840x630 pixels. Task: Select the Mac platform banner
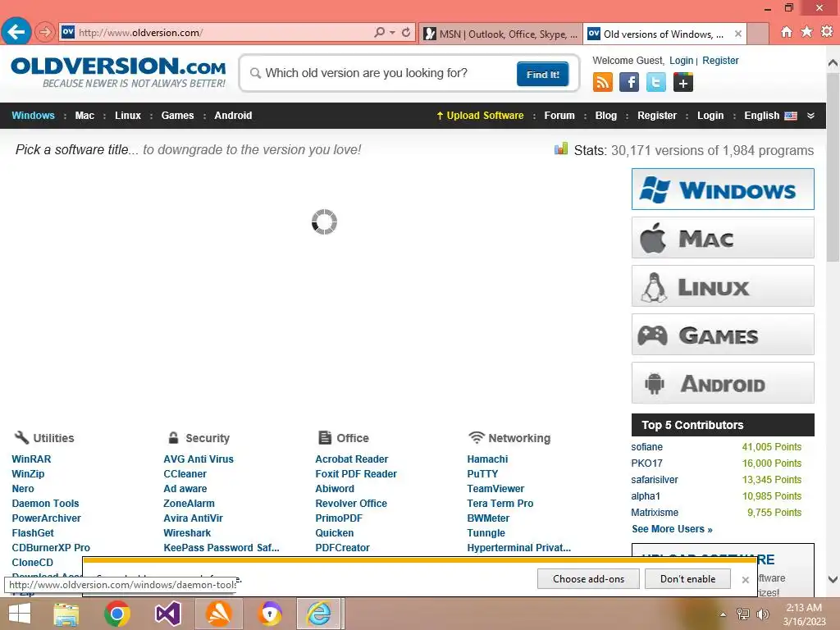(723, 237)
